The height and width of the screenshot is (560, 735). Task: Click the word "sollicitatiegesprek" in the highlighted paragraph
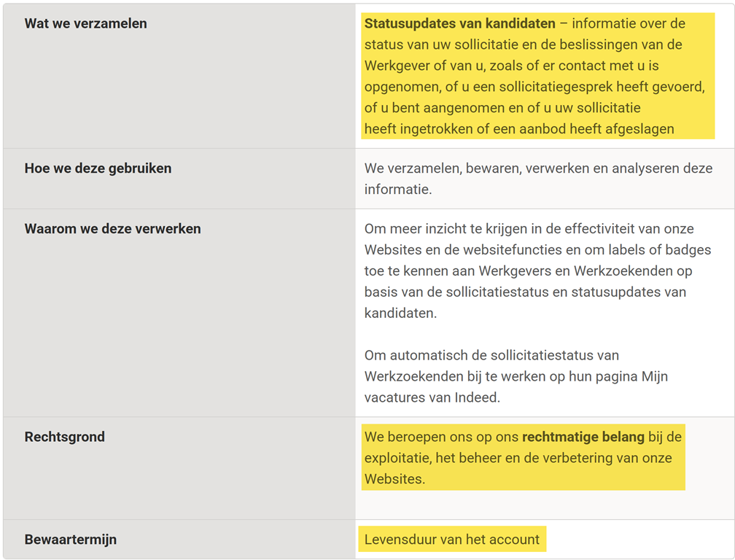[x=556, y=87]
